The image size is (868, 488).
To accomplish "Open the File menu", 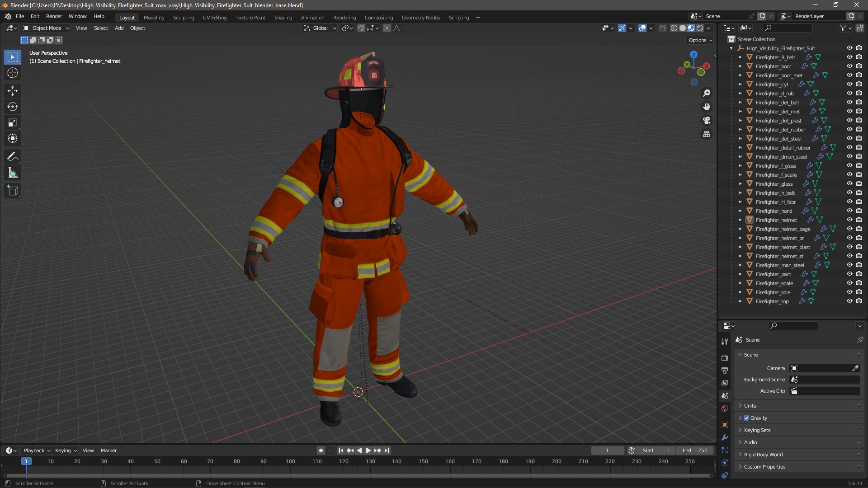I will tap(20, 16).
